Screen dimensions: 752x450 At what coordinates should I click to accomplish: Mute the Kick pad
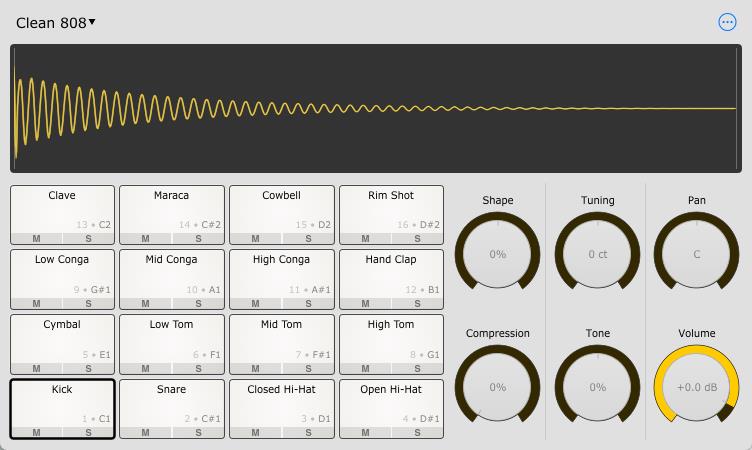[36, 433]
